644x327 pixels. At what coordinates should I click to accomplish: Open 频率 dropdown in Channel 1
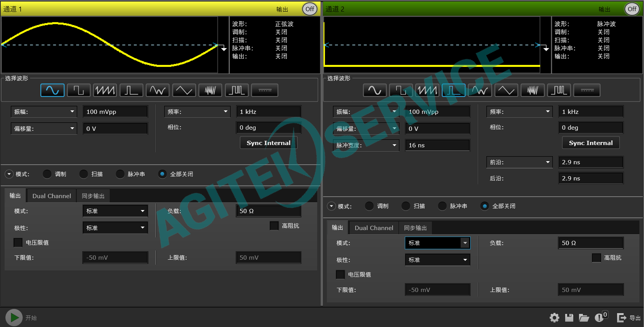pyautogui.click(x=197, y=112)
